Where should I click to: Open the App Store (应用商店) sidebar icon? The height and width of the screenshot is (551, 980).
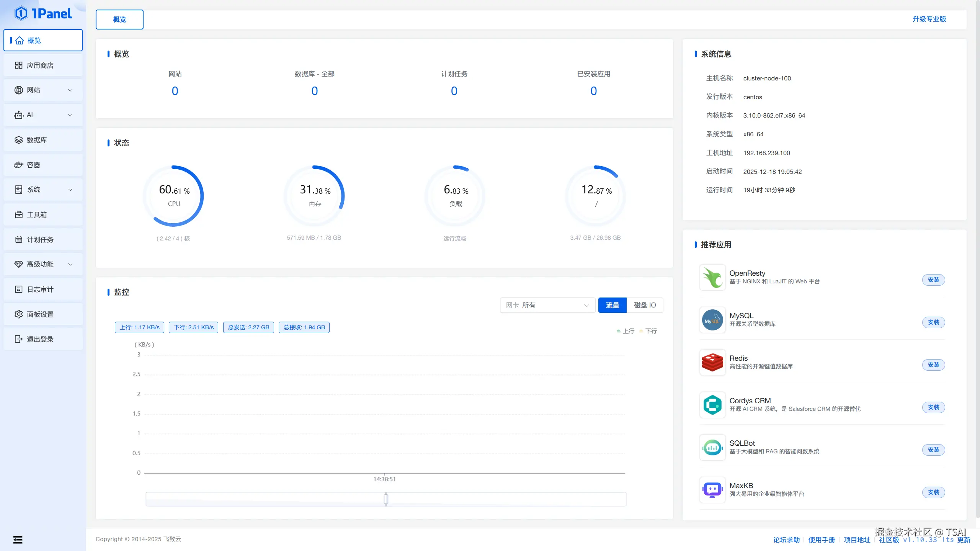pyautogui.click(x=18, y=65)
